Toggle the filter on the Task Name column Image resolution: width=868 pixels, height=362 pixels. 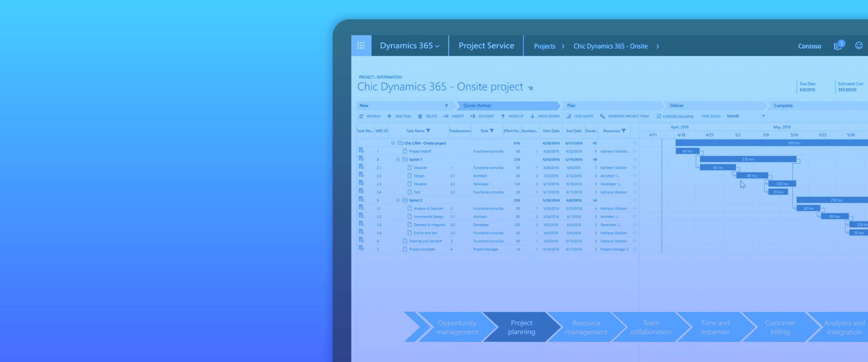pos(429,131)
